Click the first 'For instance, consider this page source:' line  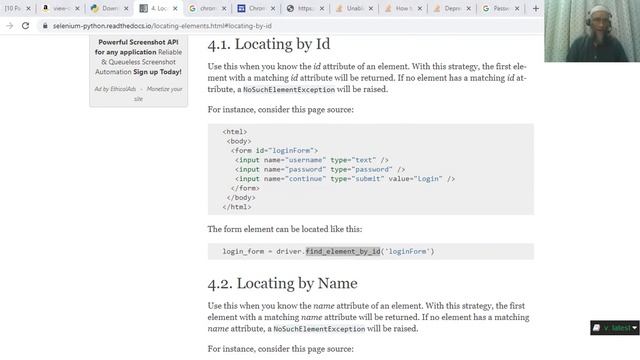click(281, 109)
